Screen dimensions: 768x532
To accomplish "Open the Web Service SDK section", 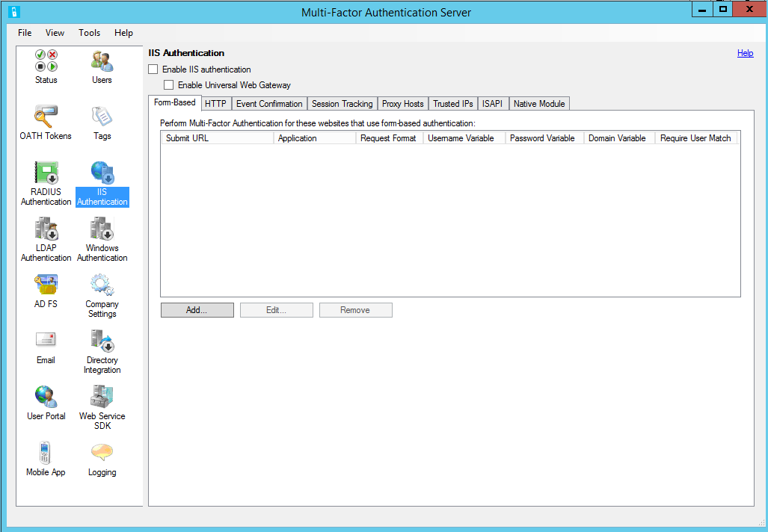I will (x=102, y=408).
